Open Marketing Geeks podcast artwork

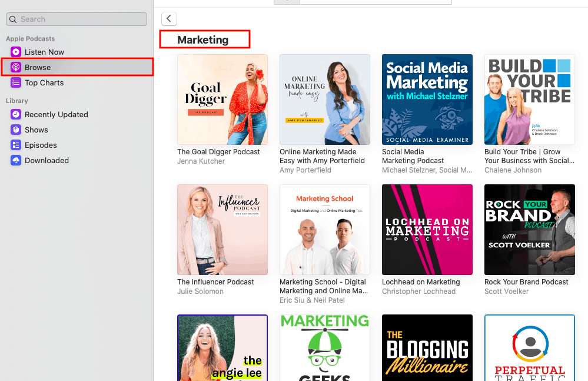tap(325, 347)
